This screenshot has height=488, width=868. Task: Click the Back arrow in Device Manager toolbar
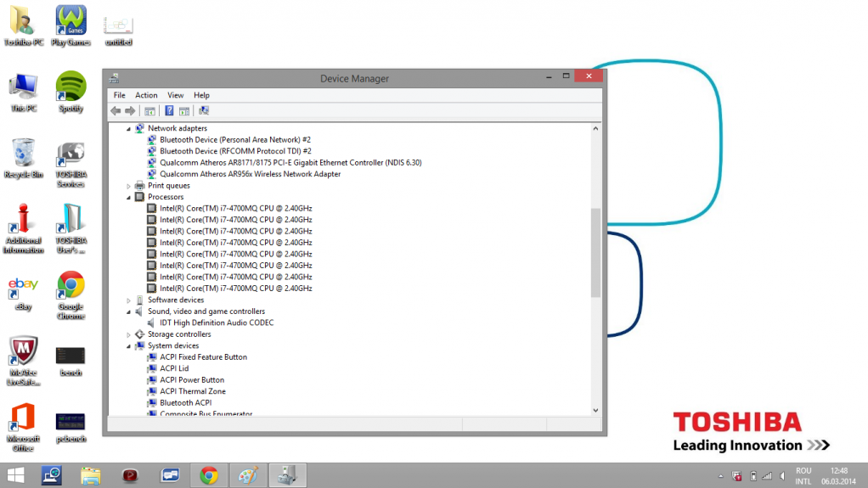click(x=116, y=110)
